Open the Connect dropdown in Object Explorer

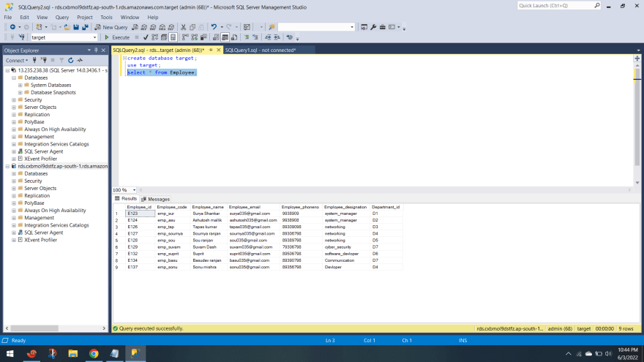tap(17, 60)
